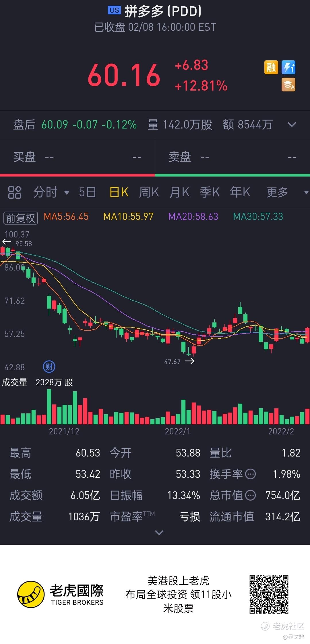310x644 pixels.
Task: Tap the 2021/12 date axis label
Action: (64, 431)
